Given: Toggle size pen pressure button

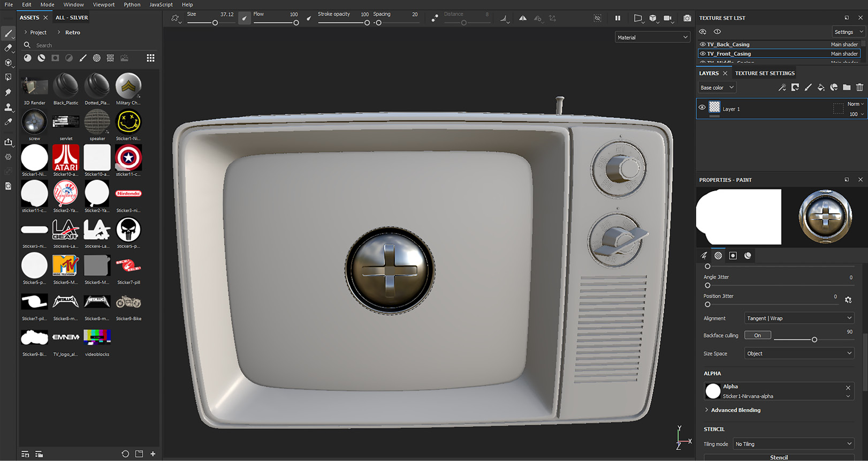Looking at the screenshot, I should 244,18.
